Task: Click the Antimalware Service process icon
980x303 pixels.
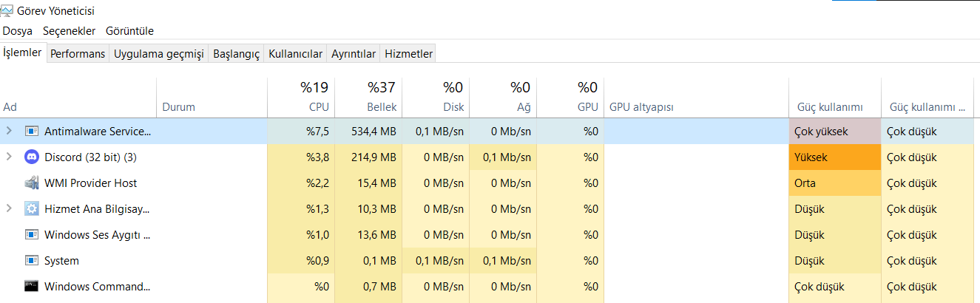Action: click(x=32, y=132)
